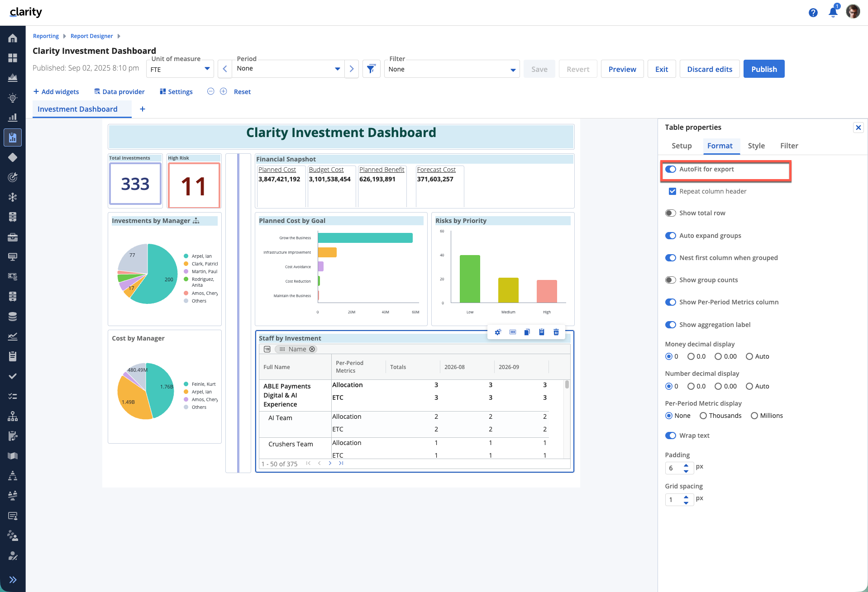Remove the Name grouping chip
Image resolution: width=868 pixels, height=592 pixels.
tap(312, 349)
